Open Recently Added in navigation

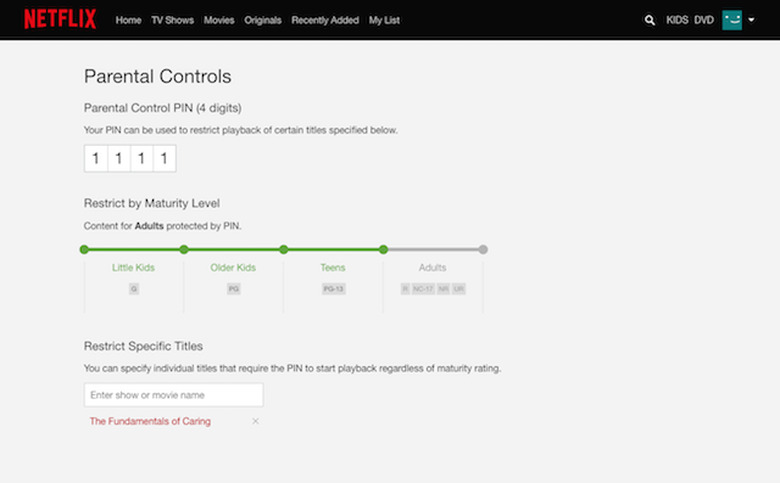[x=325, y=20]
